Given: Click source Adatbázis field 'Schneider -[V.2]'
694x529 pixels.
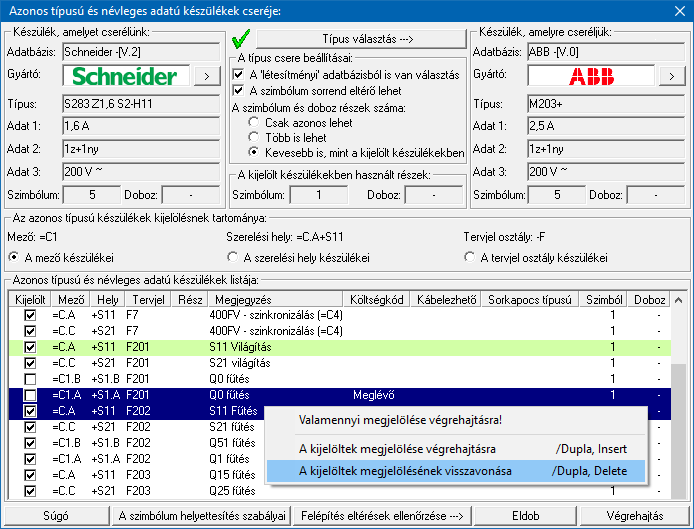Looking at the screenshot, I should click(x=141, y=52).
